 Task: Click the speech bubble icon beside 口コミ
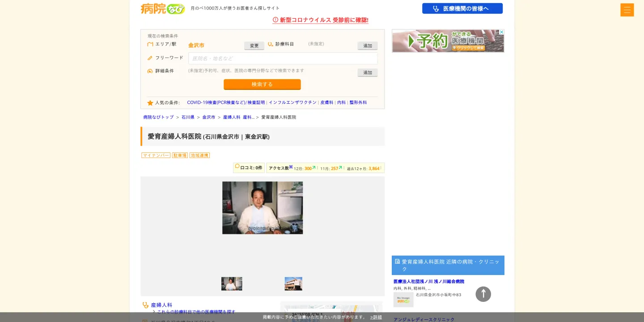pyautogui.click(x=237, y=166)
